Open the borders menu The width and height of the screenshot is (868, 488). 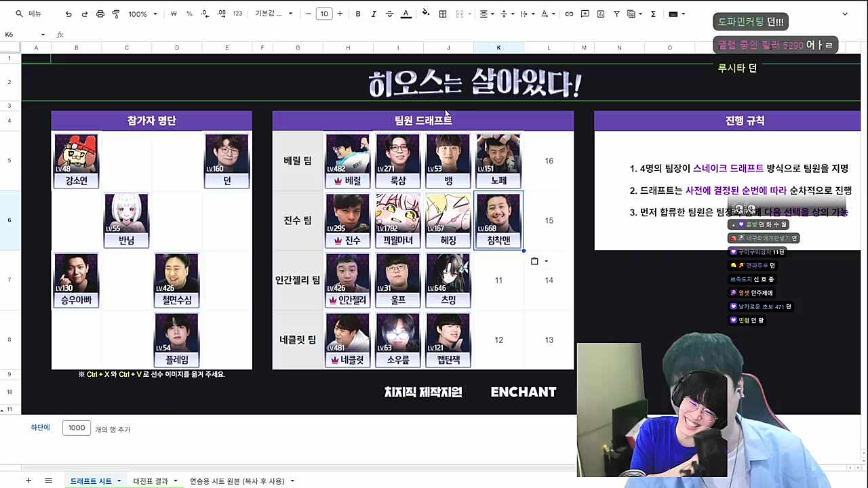point(443,14)
